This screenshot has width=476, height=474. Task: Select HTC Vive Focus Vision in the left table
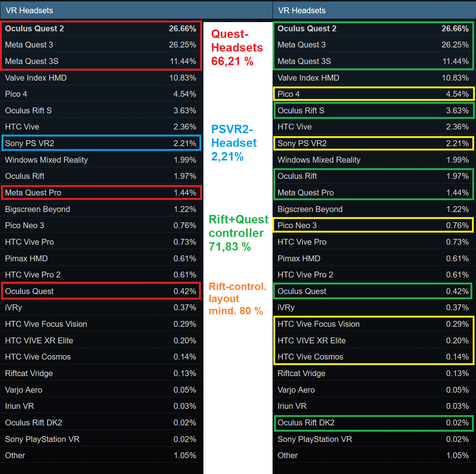pos(102,324)
